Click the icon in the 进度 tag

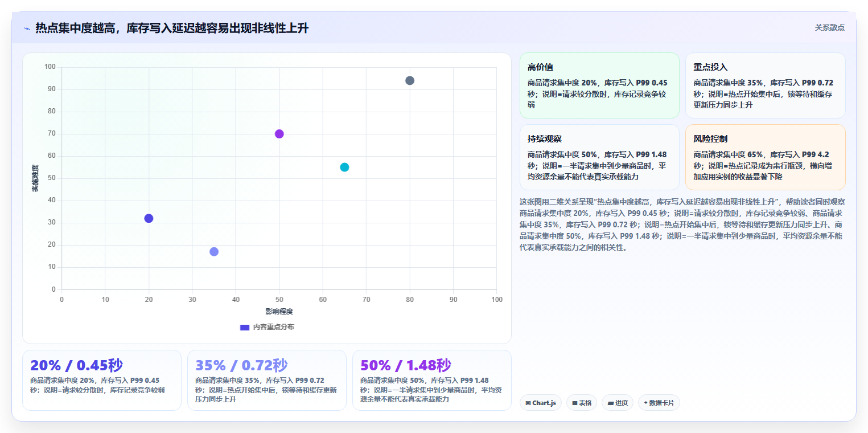coord(611,403)
